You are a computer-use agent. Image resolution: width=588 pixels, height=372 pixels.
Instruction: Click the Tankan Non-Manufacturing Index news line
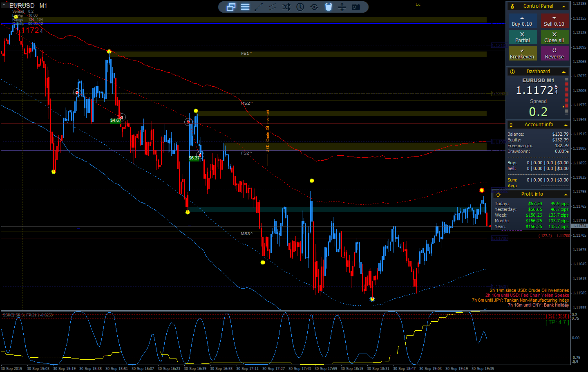coord(521,300)
